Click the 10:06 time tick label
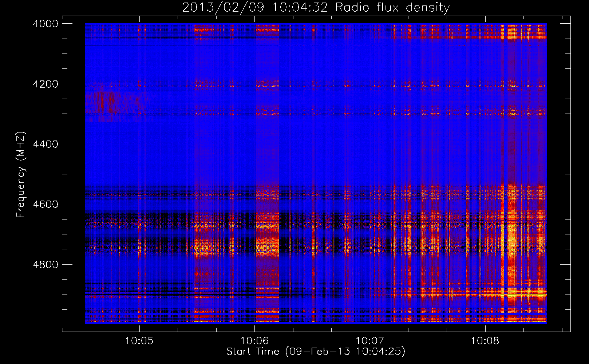This screenshot has width=589, height=364. [x=254, y=341]
